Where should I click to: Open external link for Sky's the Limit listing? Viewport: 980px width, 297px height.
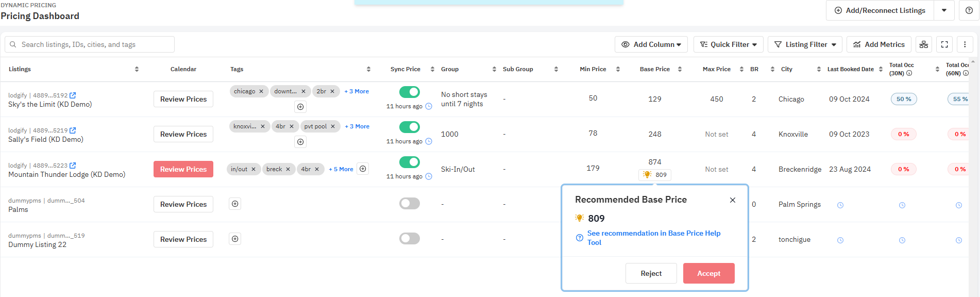(73, 95)
